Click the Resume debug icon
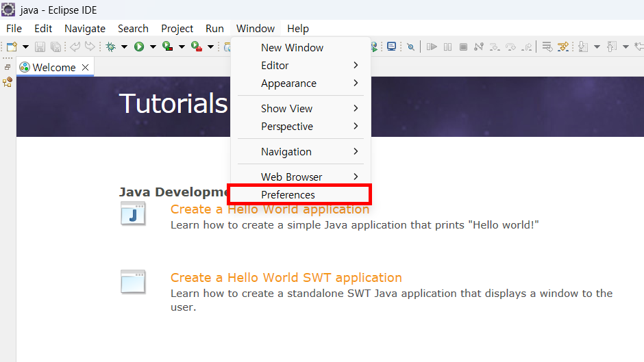This screenshot has width=644, height=362. [x=432, y=47]
